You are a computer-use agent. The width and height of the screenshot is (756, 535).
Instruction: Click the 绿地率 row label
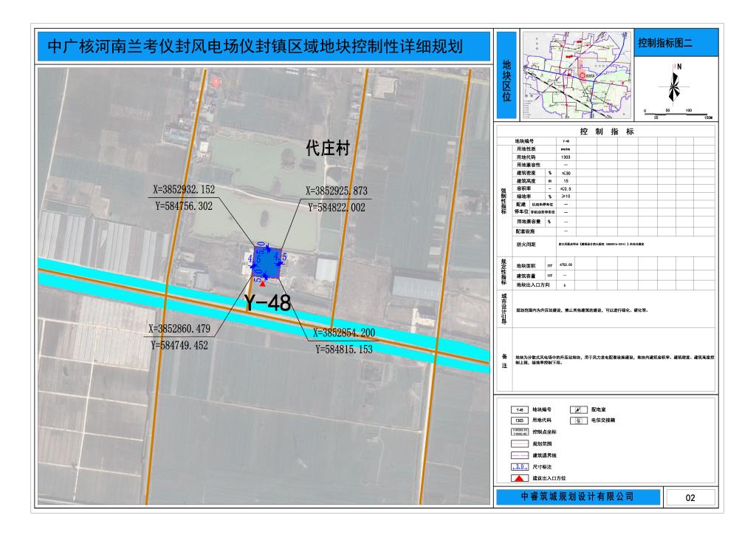click(x=524, y=197)
